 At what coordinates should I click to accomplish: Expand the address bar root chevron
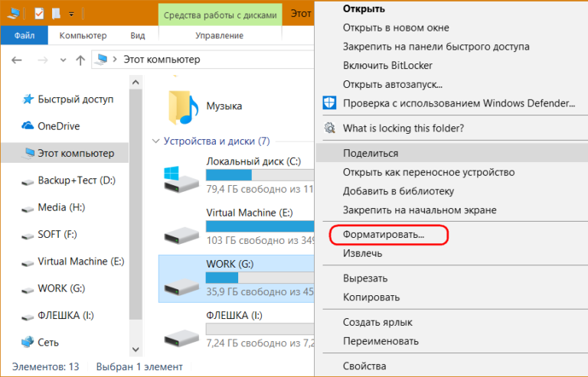(115, 60)
